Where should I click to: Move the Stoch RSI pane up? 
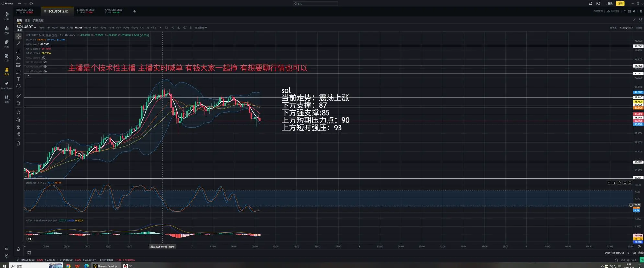[x=609, y=183]
